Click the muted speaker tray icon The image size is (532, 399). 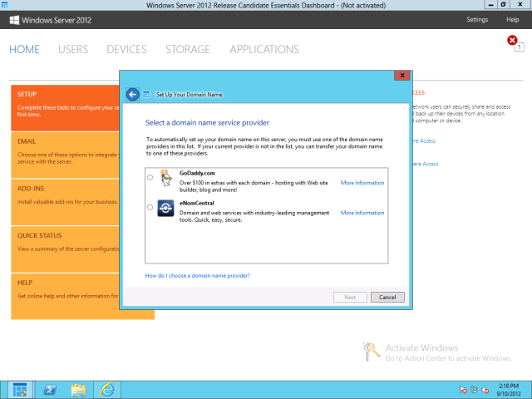[x=485, y=390]
